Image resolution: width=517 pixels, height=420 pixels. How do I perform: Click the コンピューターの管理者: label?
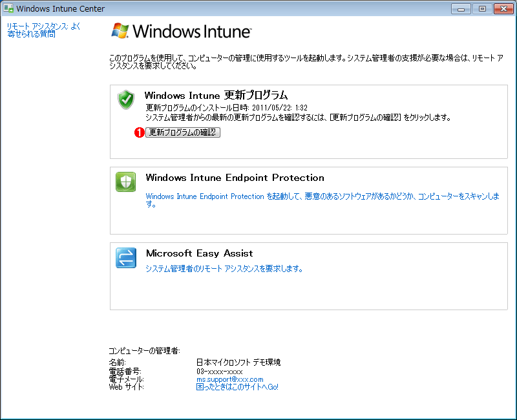(144, 351)
